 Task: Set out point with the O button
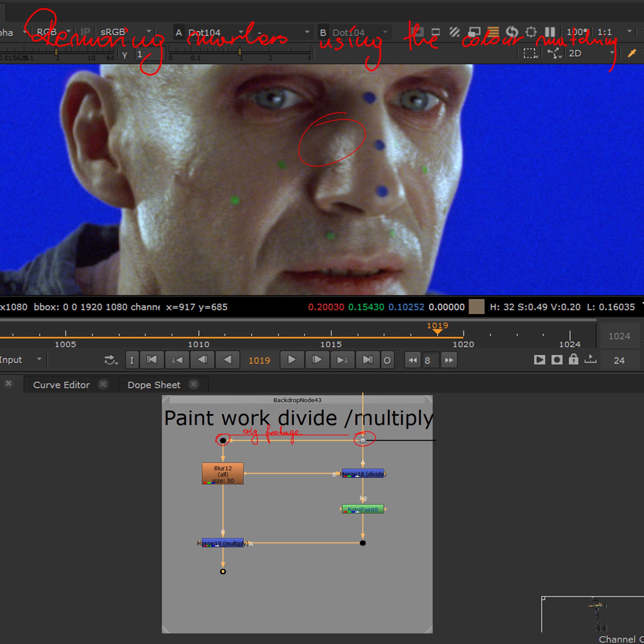pos(387,360)
